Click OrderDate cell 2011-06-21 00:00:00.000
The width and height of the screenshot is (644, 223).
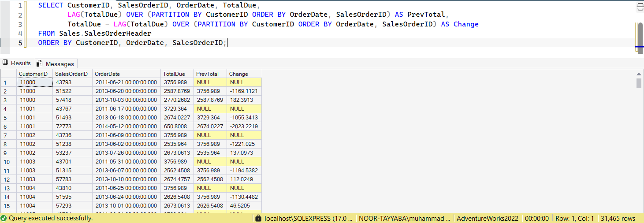(127, 82)
